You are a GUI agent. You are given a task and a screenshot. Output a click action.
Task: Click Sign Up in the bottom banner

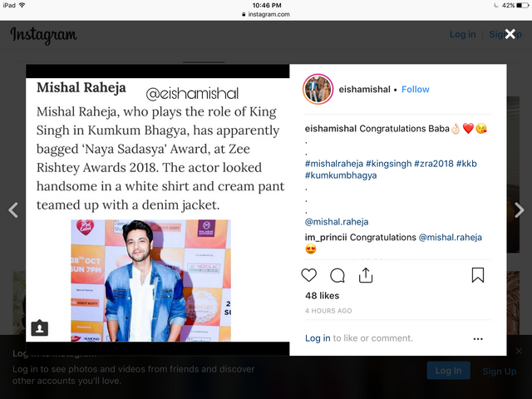pyautogui.click(x=500, y=372)
